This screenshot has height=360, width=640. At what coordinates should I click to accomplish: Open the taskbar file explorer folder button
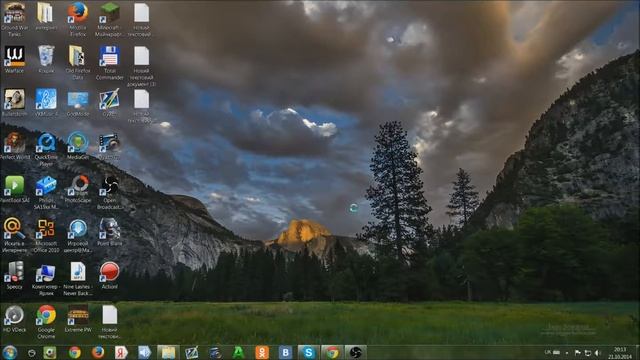168,352
